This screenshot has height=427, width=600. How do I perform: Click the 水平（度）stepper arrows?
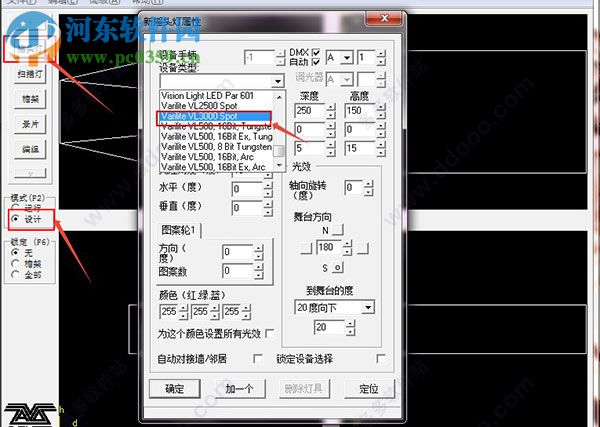pyautogui.click(x=268, y=189)
